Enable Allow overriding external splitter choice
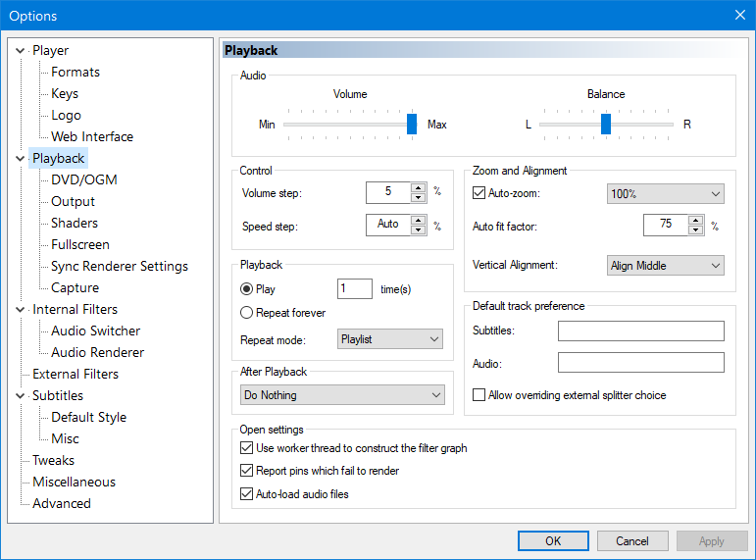This screenshot has height=560, width=756. (x=479, y=395)
